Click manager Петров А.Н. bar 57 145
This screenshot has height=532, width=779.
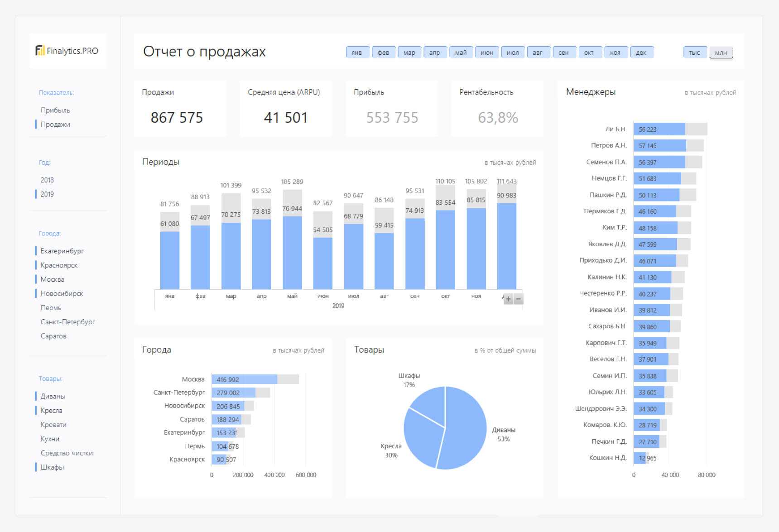pyautogui.click(x=659, y=145)
